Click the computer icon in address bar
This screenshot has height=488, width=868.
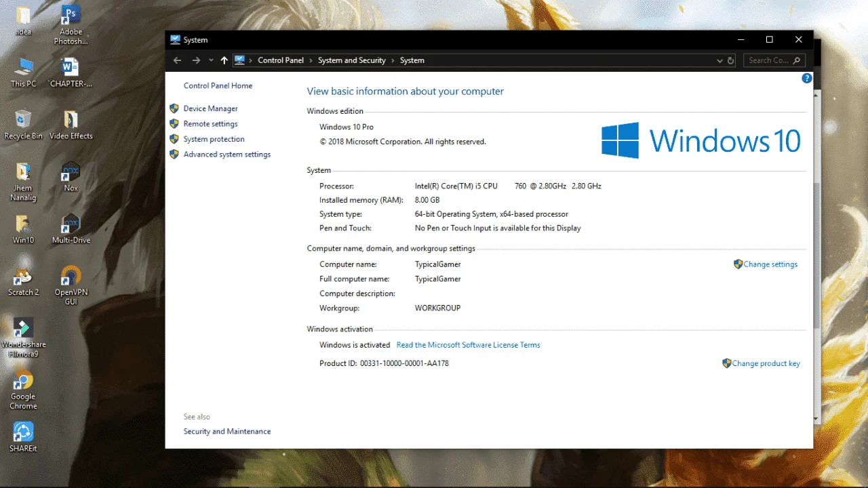pyautogui.click(x=239, y=60)
